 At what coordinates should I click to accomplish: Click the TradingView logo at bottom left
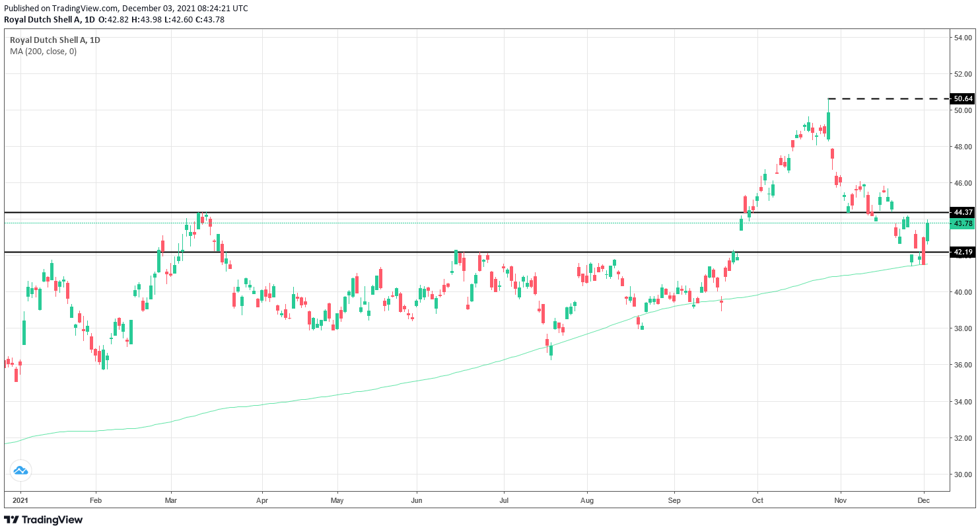[x=44, y=520]
